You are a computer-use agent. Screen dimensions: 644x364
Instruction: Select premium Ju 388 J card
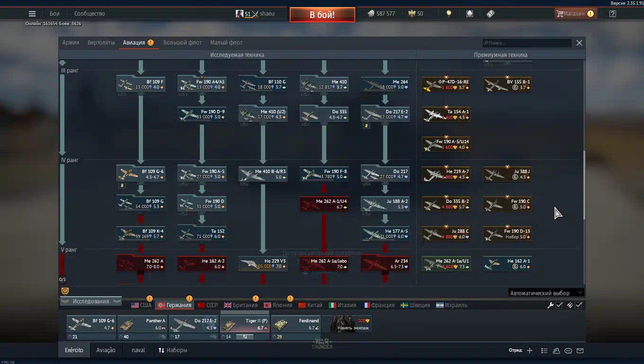pyautogui.click(x=508, y=174)
